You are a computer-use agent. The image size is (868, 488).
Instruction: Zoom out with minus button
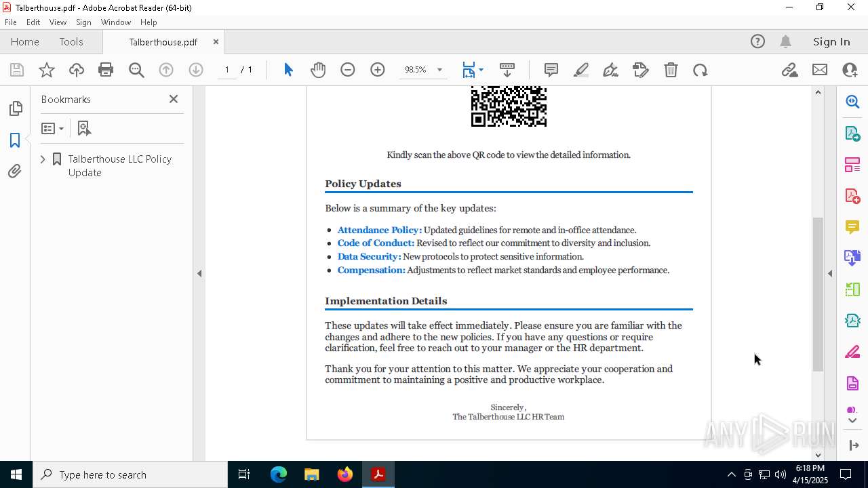(348, 70)
